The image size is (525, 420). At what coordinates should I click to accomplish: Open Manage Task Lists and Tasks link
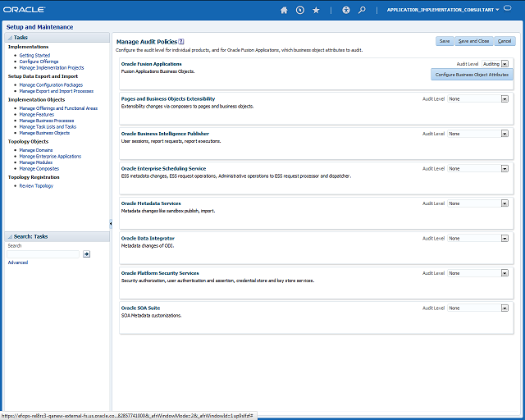[48, 126]
